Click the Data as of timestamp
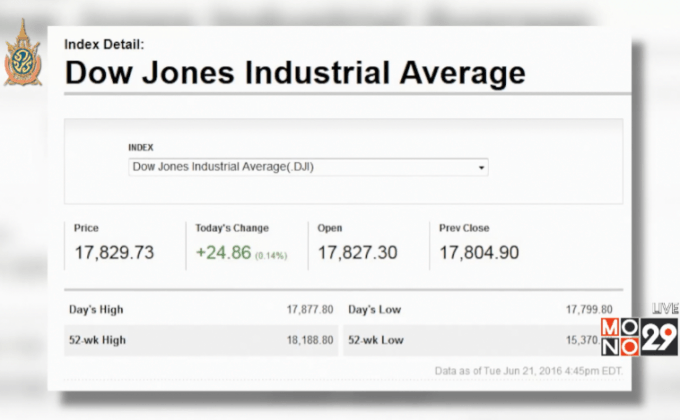The width and height of the screenshot is (680, 420). (x=528, y=371)
